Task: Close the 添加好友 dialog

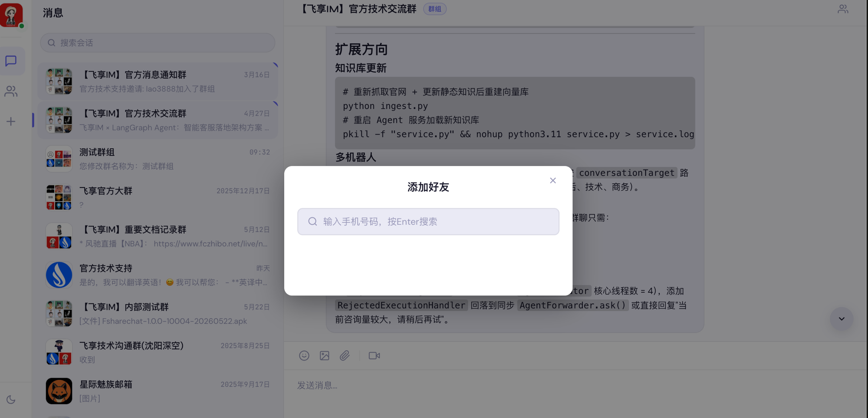Action: 553,180
